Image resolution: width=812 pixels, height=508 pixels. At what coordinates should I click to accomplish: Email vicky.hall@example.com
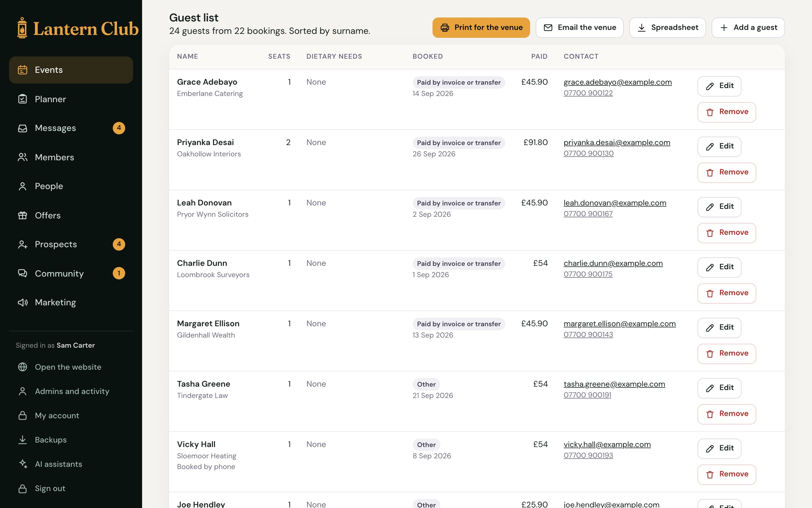click(x=607, y=444)
